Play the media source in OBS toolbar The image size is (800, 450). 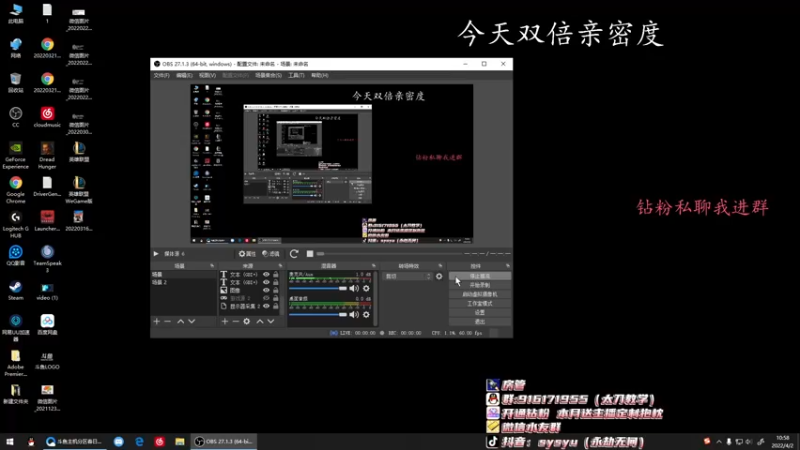[x=156, y=254]
